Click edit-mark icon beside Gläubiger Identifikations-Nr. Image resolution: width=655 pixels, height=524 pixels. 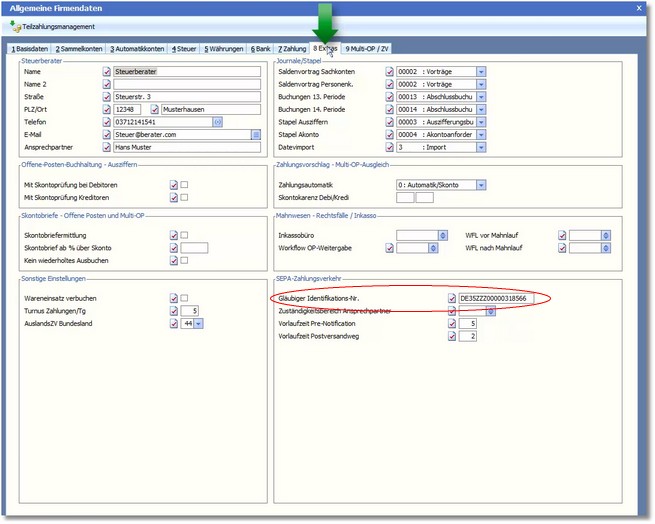450,298
